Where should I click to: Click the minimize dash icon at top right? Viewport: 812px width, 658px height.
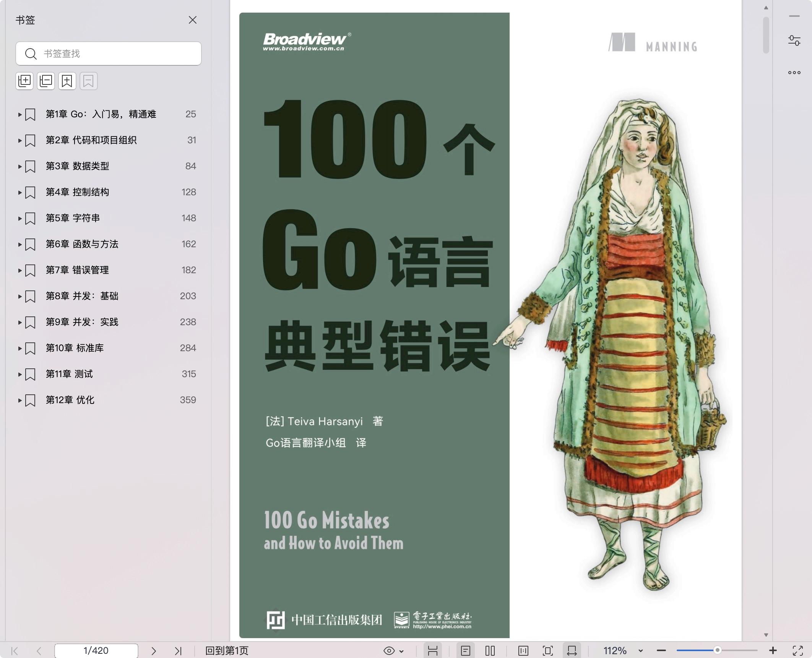(x=794, y=16)
